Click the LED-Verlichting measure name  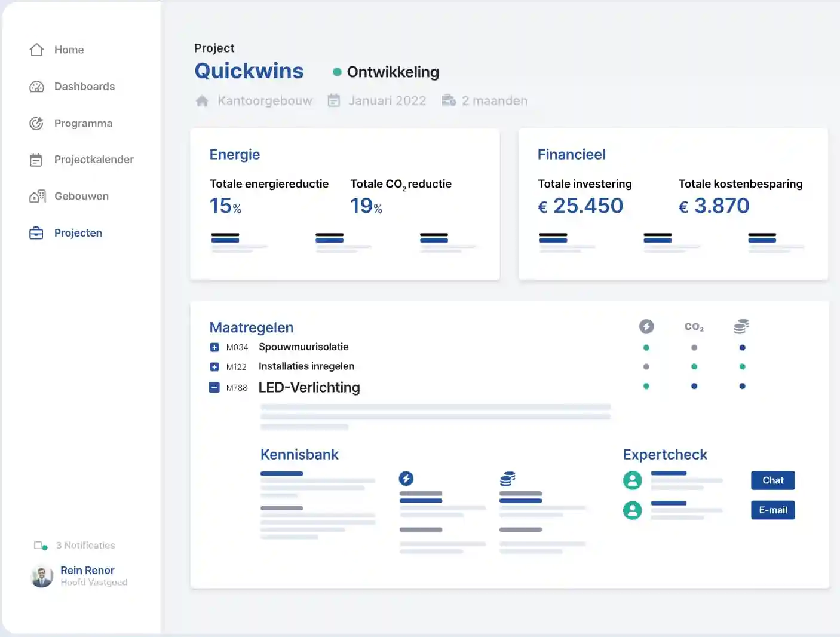coord(309,388)
